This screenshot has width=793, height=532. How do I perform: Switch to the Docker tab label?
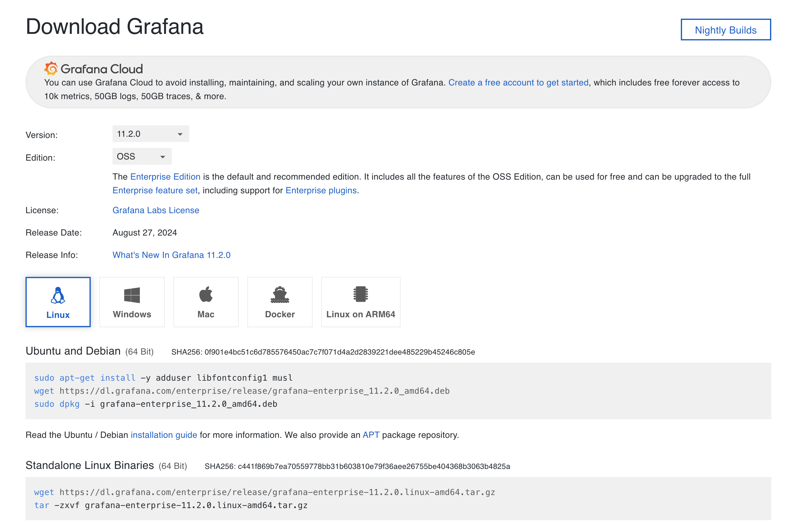coord(280,314)
